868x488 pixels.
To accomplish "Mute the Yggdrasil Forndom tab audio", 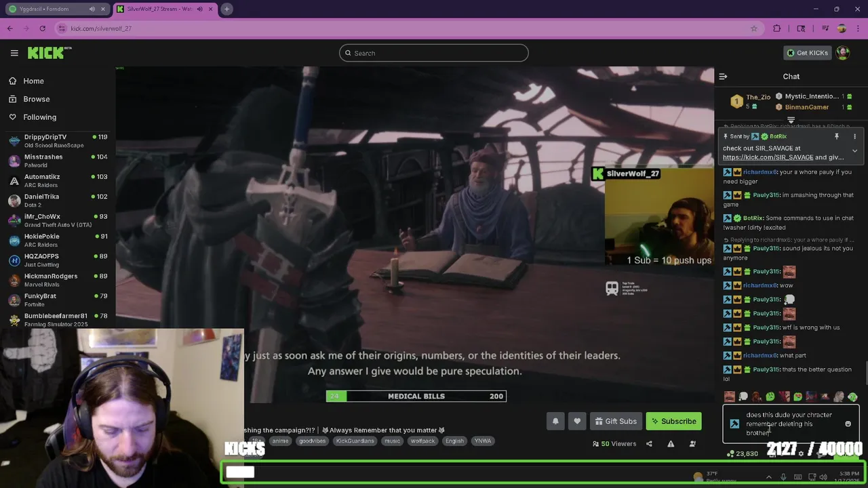I will [x=92, y=9].
